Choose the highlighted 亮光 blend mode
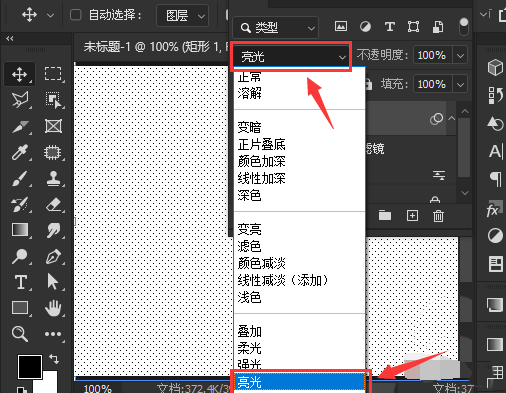The height and width of the screenshot is (393, 506). click(300, 382)
